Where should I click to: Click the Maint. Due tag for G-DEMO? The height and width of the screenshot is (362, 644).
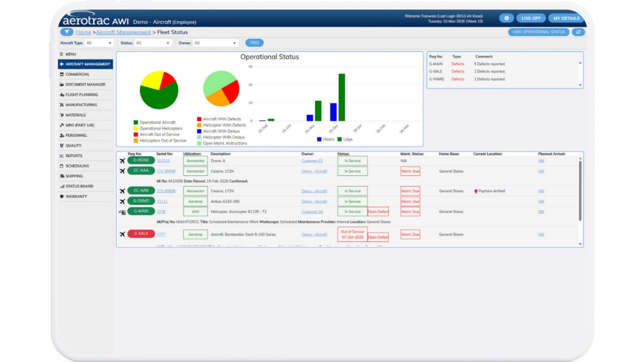coord(410,201)
